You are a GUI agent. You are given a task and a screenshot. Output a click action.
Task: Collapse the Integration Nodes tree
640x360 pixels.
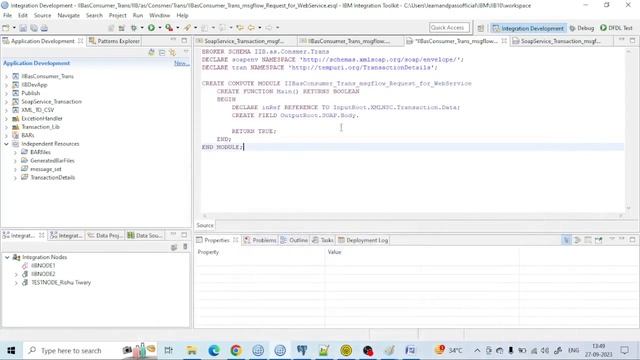tap(7, 257)
